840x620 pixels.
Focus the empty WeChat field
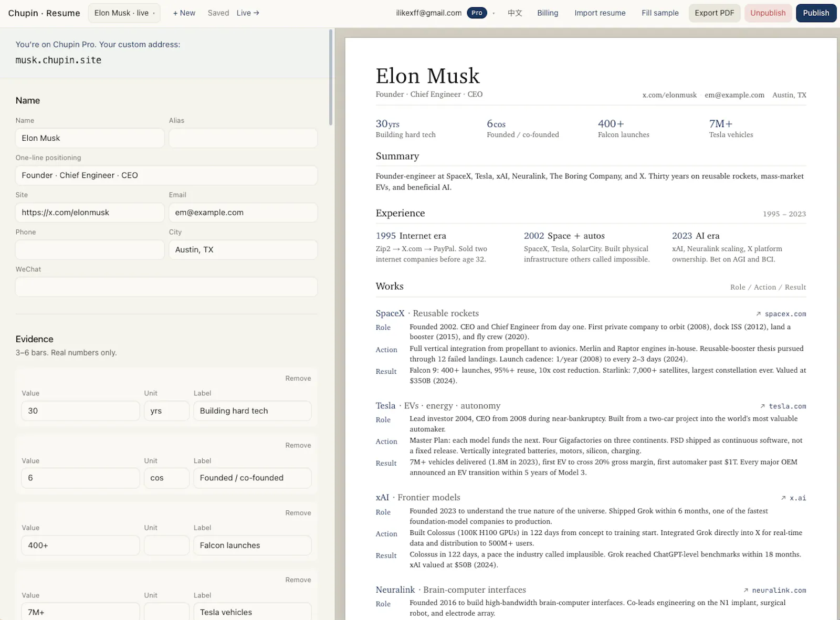[x=166, y=287]
